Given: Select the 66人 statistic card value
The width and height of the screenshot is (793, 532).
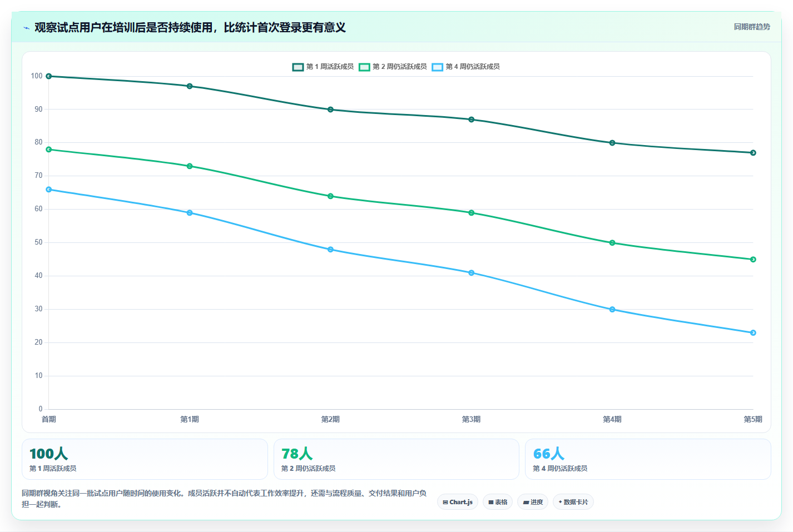Looking at the screenshot, I should (x=549, y=454).
